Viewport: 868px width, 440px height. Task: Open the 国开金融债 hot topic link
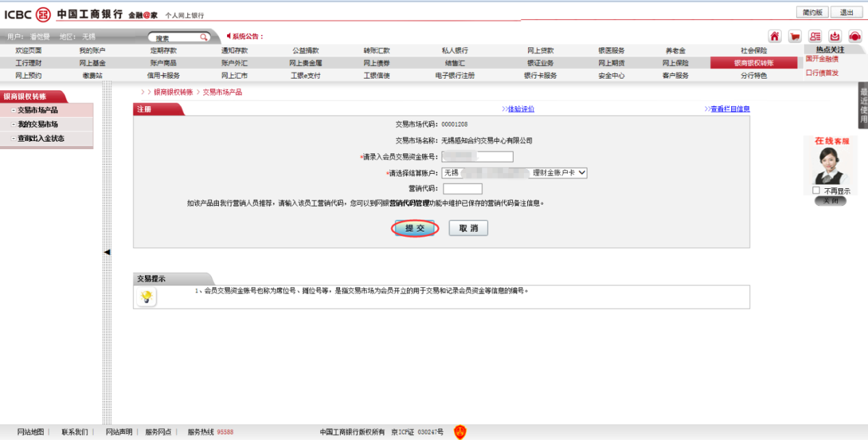click(822, 59)
